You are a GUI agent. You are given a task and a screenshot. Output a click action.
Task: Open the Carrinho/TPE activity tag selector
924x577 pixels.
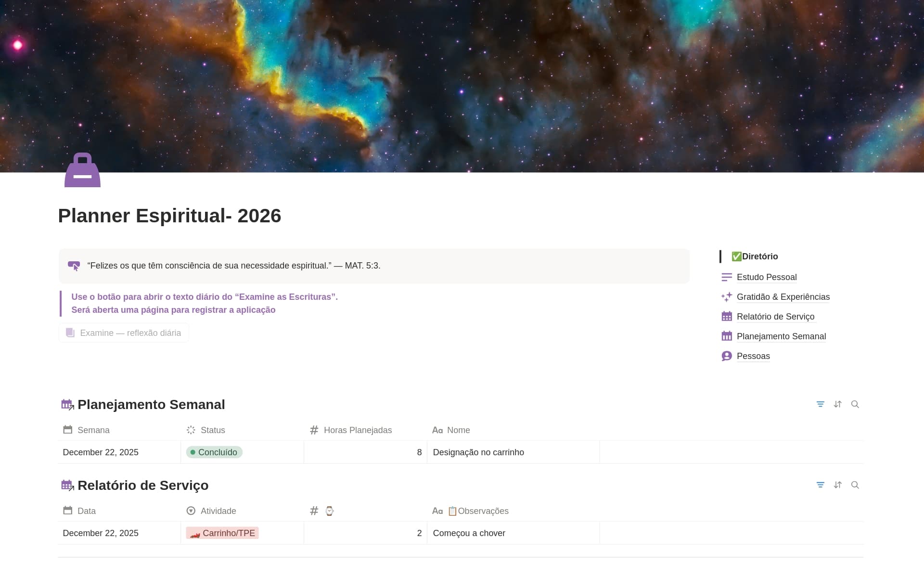222,533
